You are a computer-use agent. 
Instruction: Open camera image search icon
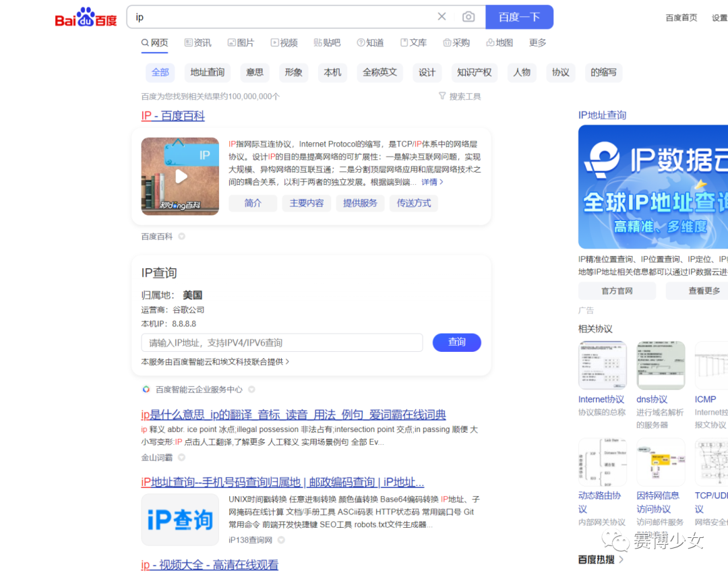pyautogui.click(x=468, y=17)
